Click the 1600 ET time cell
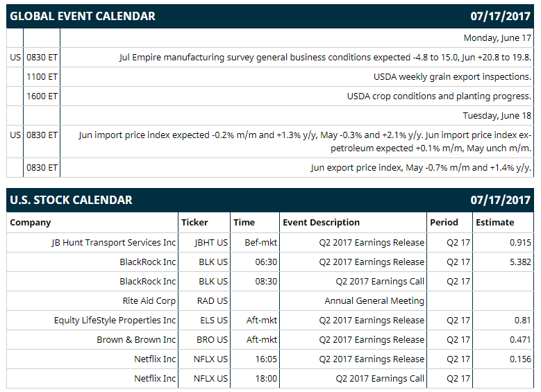 (42, 96)
